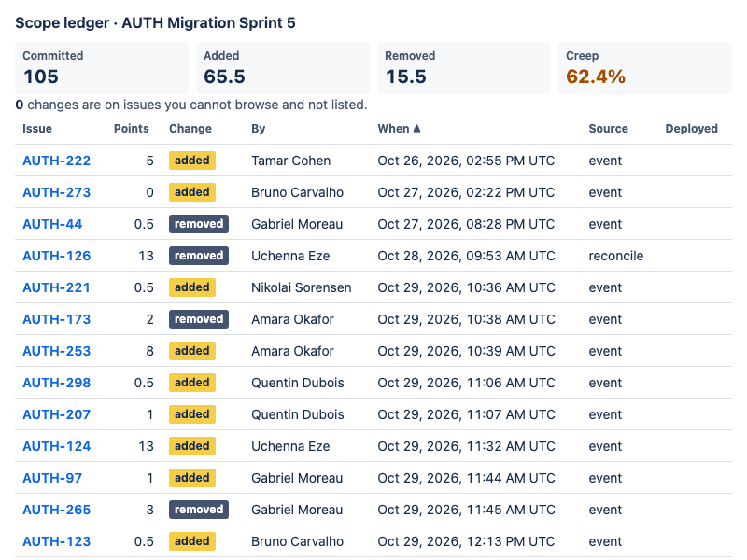Viewport: 747px width, 560px height.
Task: Select Quentin Dubois in the AUTH-298 row
Action: pyautogui.click(x=297, y=383)
